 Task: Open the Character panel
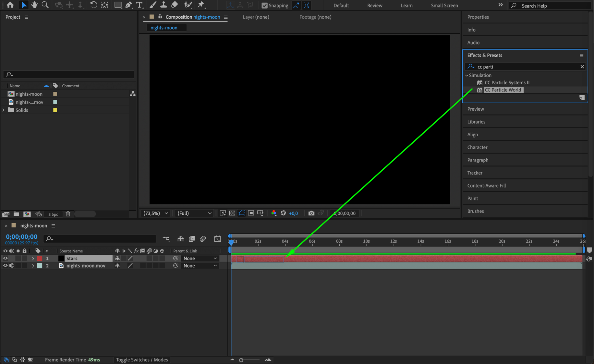[x=477, y=147]
